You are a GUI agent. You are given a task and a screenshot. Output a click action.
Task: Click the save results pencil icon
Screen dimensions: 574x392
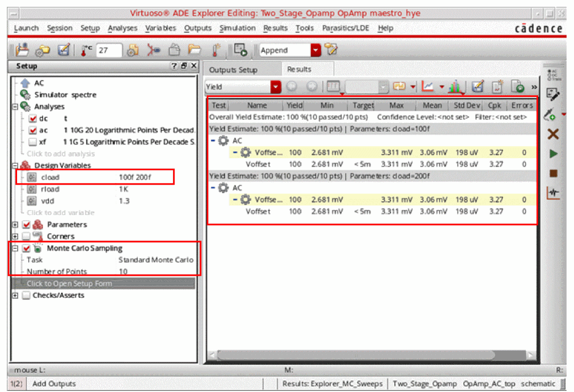pyautogui.click(x=478, y=87)
